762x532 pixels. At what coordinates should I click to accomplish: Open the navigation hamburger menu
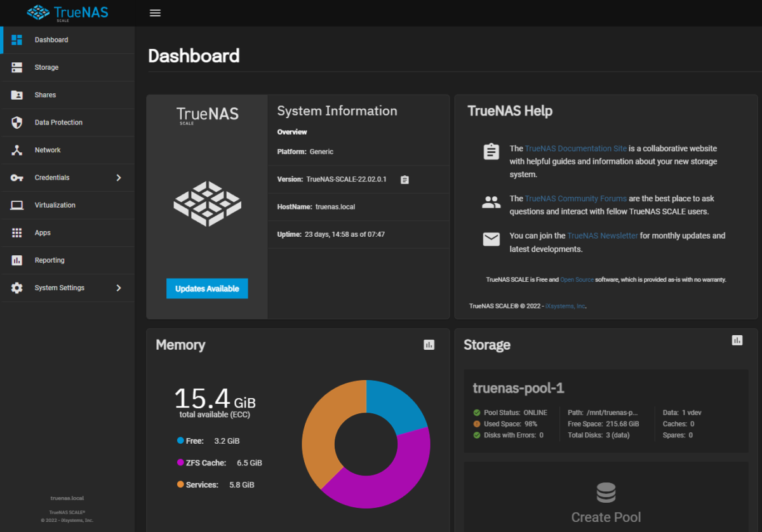(155, 13)
